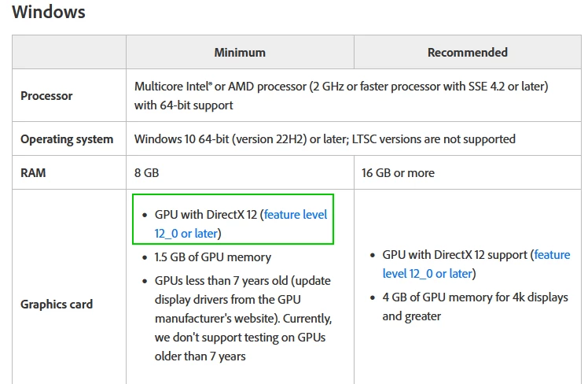Click the older than 7 years line

coord(200,356)
